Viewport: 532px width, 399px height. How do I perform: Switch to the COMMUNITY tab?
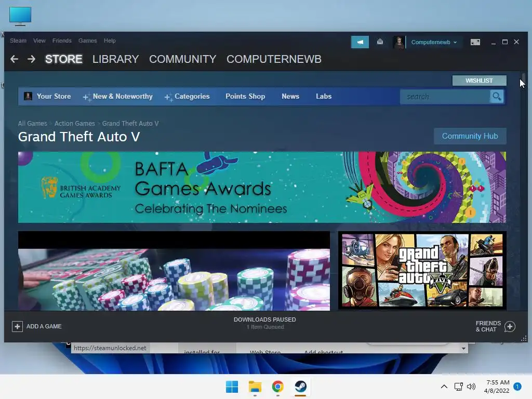(182, 59)
